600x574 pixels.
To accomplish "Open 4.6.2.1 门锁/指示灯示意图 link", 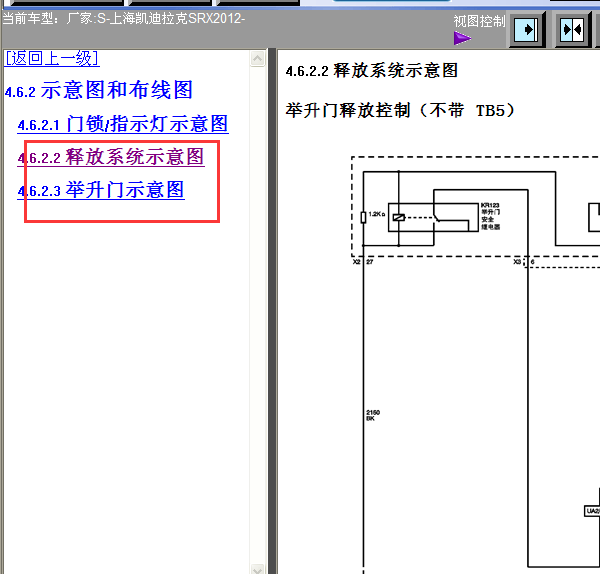I will (x=123, y=124).
